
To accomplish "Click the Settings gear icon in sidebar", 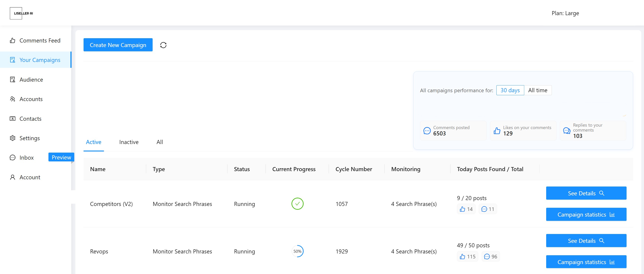I will [12, 138].
